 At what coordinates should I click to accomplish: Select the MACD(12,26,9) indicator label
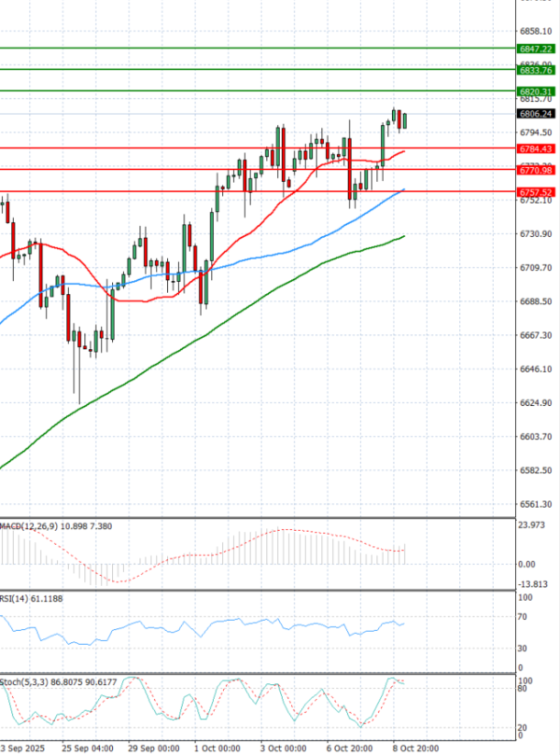(x=27, y=527)
